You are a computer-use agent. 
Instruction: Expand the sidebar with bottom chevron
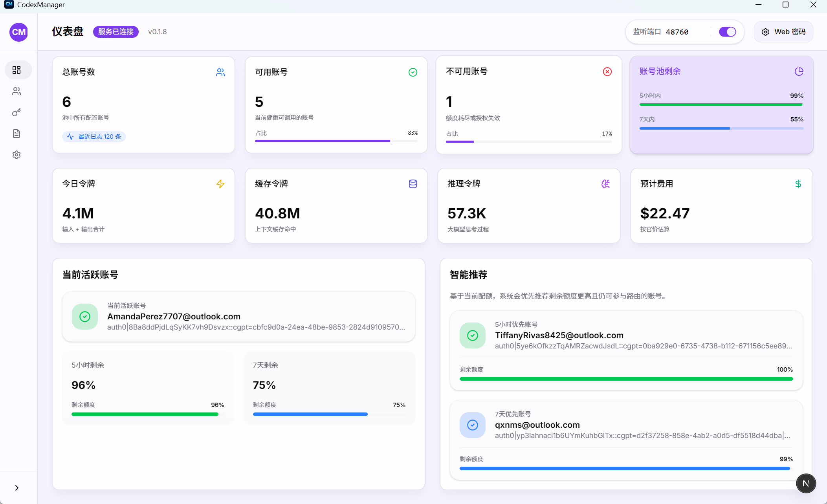click(17, 488)
